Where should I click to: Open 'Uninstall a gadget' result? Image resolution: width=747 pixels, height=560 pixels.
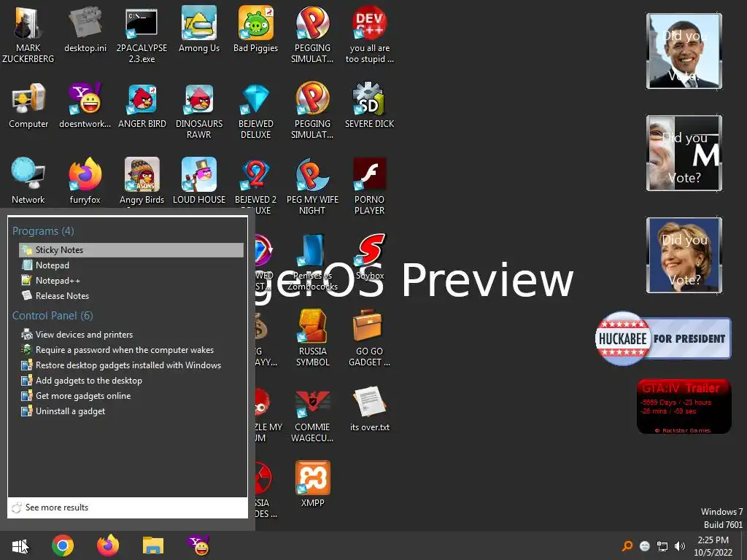[131, 411]
